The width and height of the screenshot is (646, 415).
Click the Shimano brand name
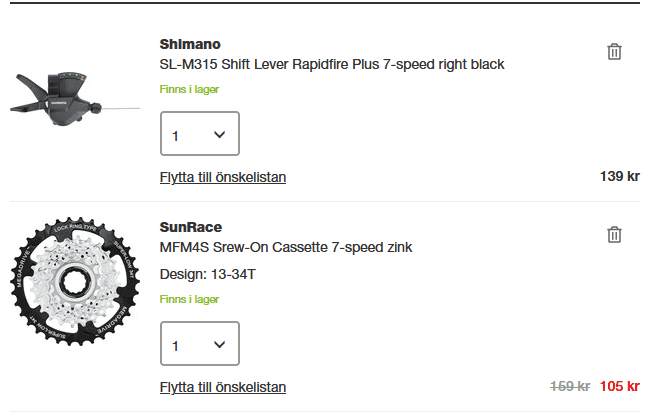click(x=190, y=45)
